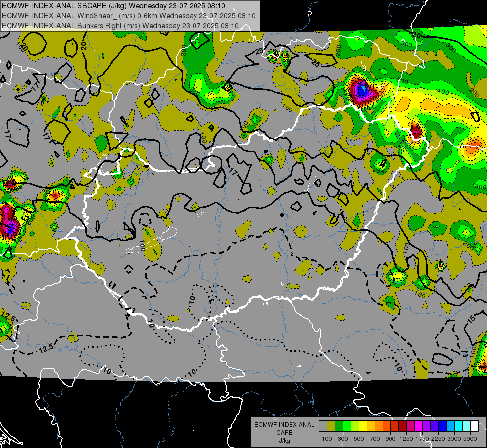The width and height of the screenshot is (487, 448).
Task: Select the pure yellow legend swatch
Action: [x=363, y=426]
